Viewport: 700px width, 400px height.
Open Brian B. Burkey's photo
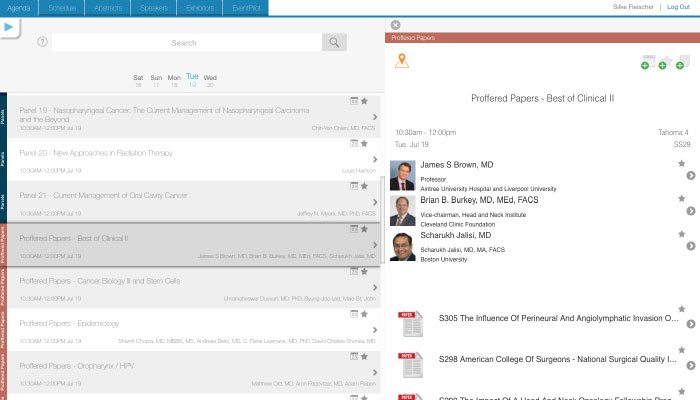tap(403, 211)
